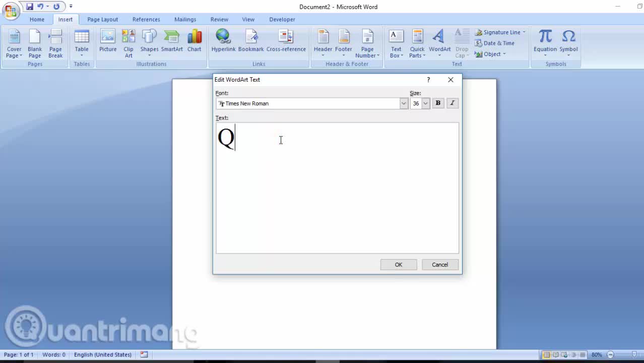Open the Undo history dropdown arrow

coord(47,7)
